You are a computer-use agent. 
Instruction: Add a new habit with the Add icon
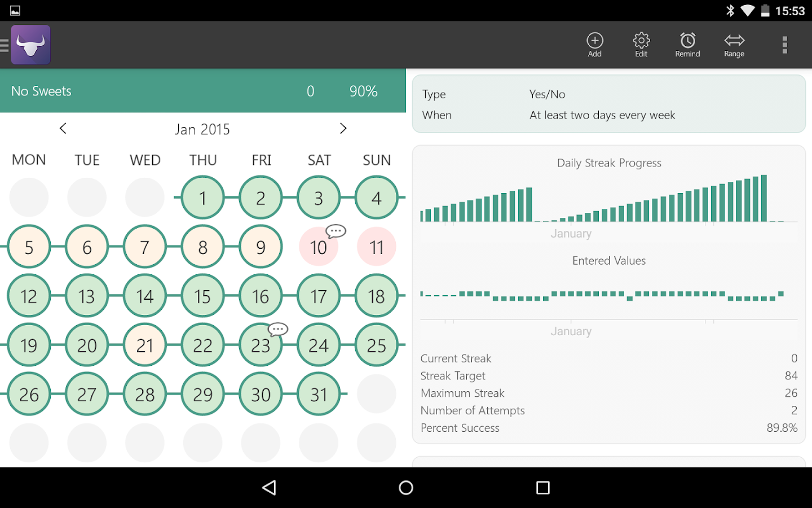(x=594, y=45)
